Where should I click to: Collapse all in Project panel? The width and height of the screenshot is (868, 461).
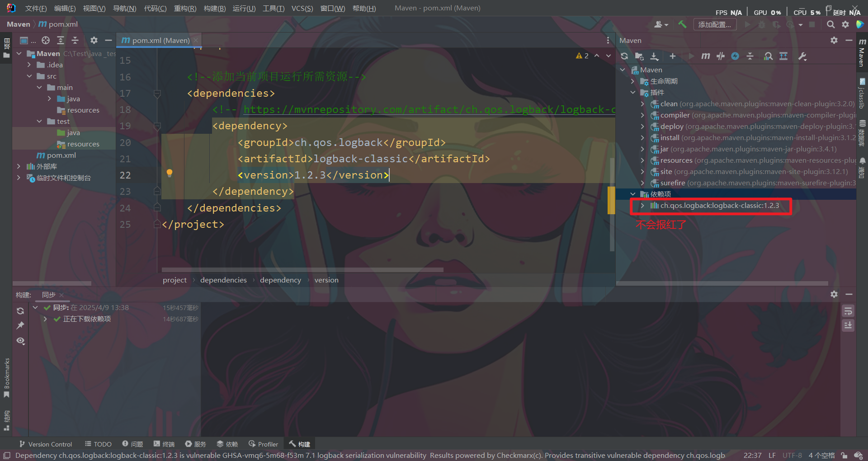pyautogui.click(x=75, y=40)
